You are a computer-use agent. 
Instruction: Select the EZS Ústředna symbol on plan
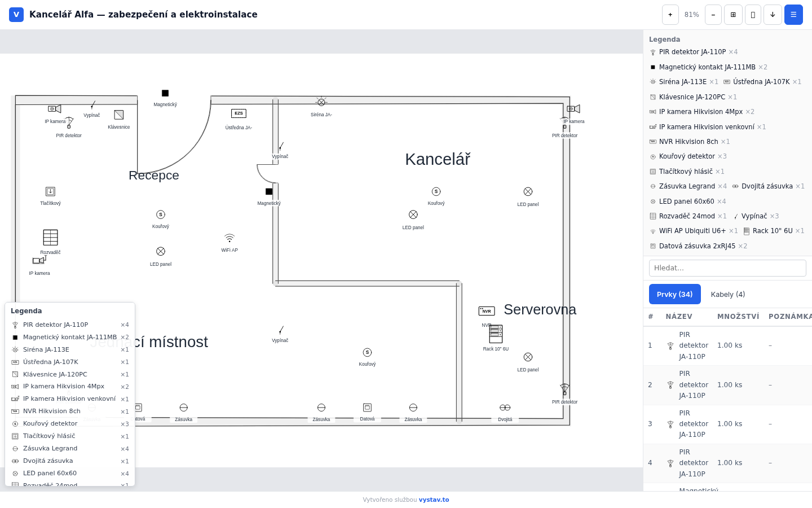pyautogui.click(x=239, y=113)
